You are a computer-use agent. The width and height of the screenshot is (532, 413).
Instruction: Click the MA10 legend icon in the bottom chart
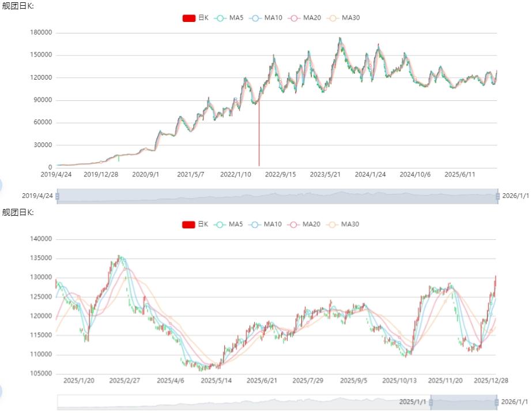click(254, 224)
